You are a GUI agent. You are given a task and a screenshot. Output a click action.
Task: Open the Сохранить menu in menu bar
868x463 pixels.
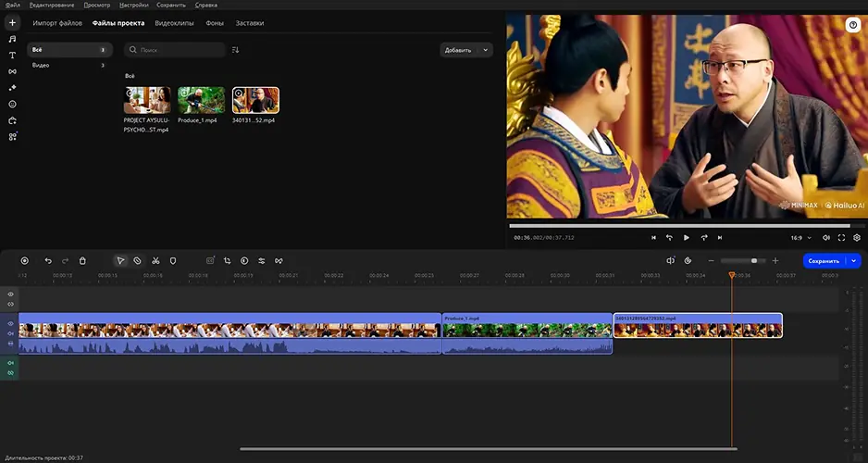tap(171, 5)
